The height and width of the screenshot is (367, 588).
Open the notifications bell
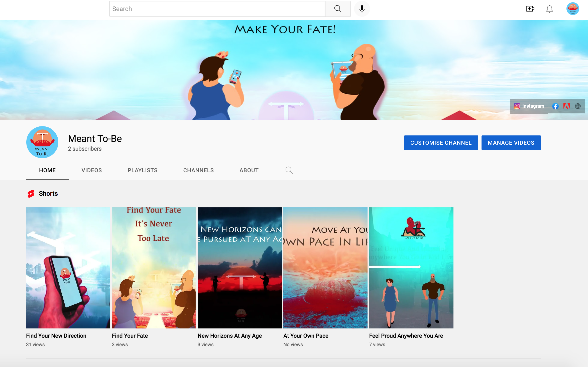(549, 9)
